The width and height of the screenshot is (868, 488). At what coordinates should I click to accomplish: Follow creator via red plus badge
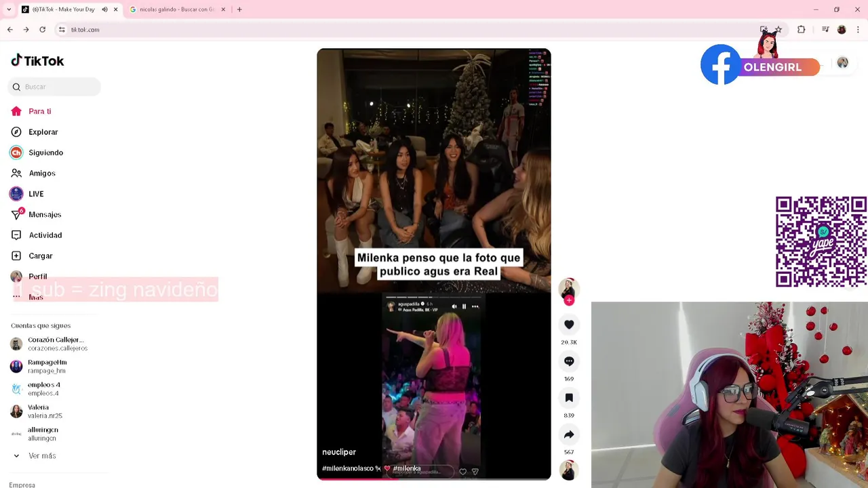tap(569, 300)
